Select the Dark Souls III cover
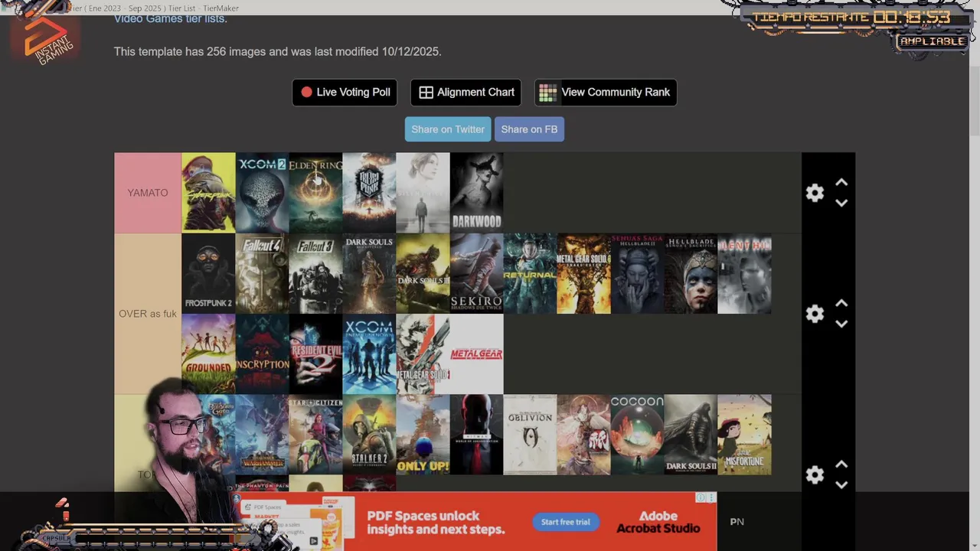 (423, 273)
